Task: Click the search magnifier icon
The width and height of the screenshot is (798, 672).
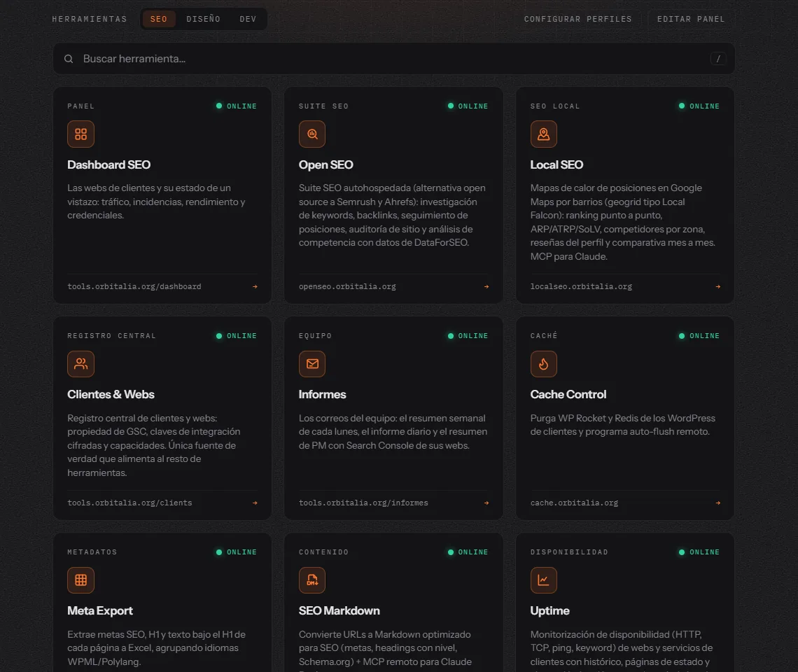Action: (x=69, y=59)
